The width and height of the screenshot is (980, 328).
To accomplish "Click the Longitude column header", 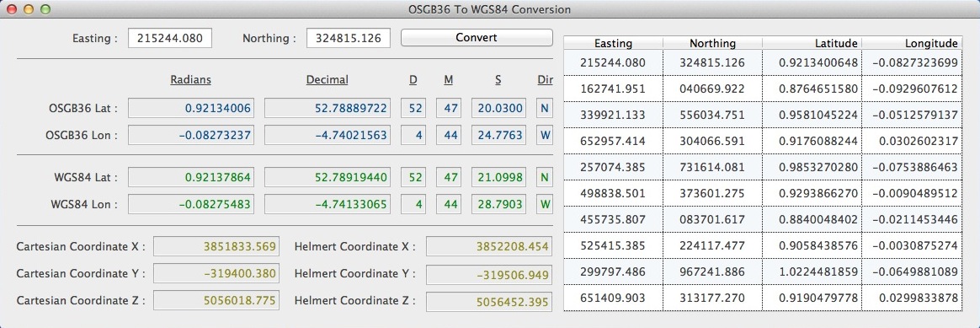I will [x=911, y=43].
